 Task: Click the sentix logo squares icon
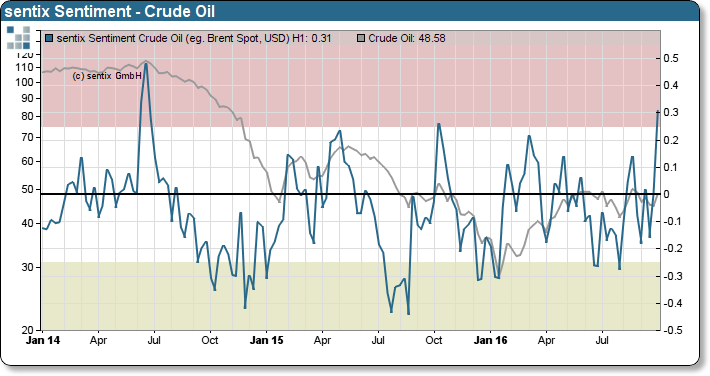tap(19, 38)
